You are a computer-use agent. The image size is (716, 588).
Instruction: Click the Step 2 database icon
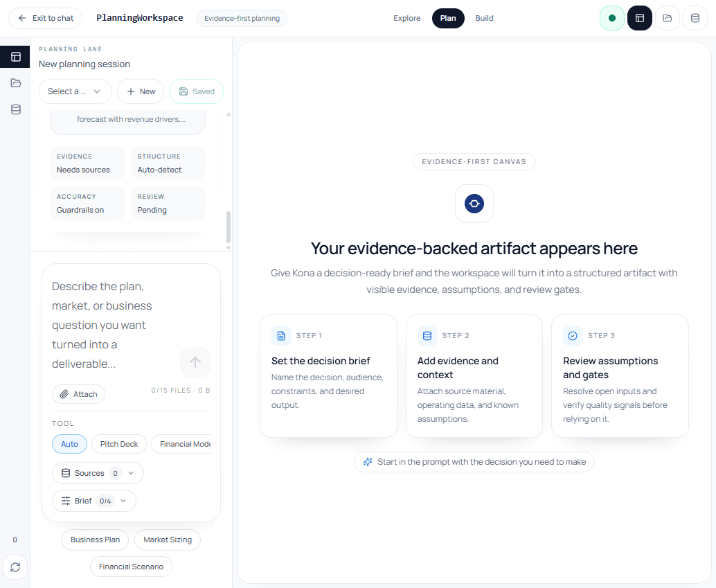427,336
